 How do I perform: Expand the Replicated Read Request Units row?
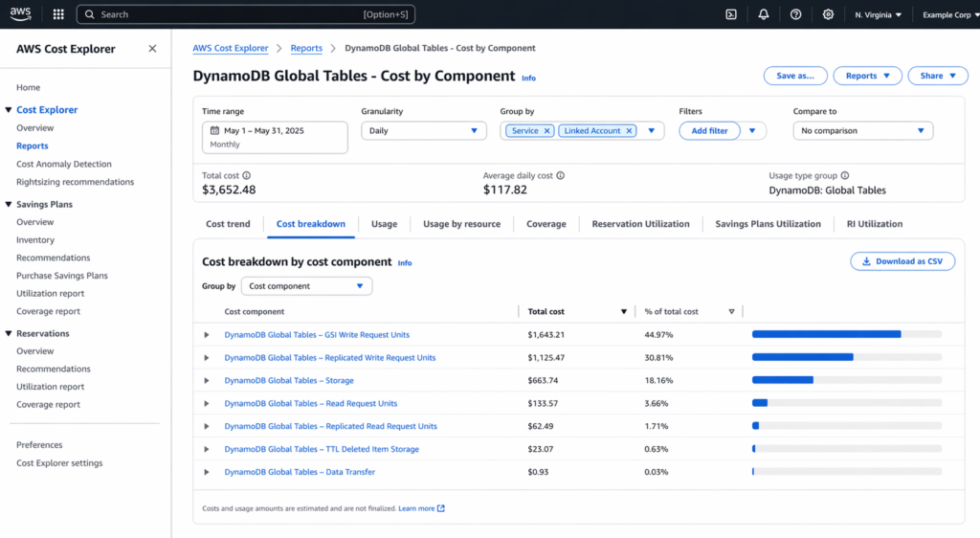click(x=207, y=426)
